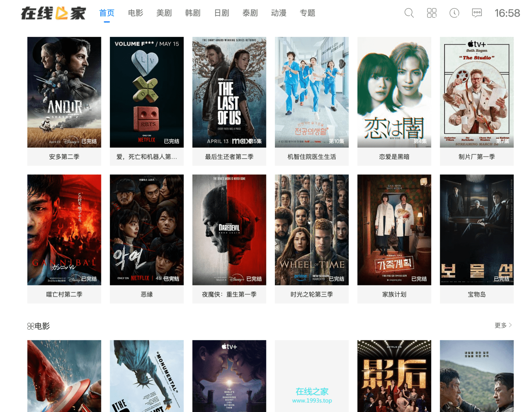Open the Daredevil Born Again poster
Screen dimensions: 532x412
tap(229, 230)
